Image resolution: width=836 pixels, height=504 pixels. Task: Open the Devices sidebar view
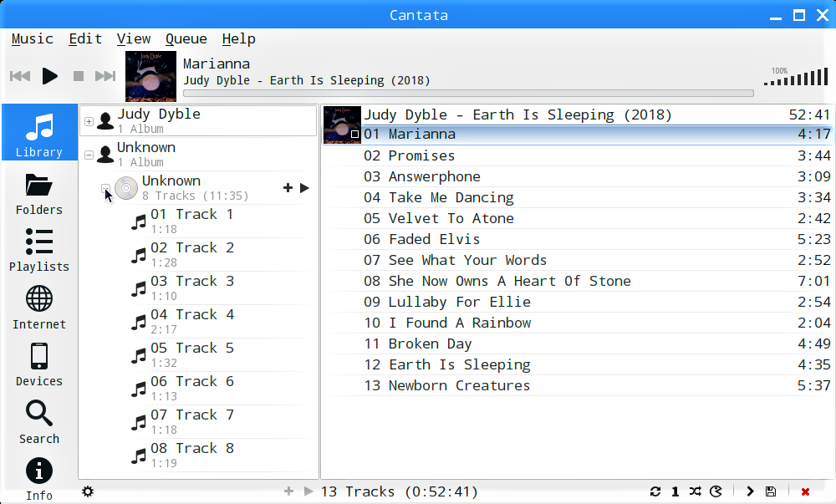point(39,364)
